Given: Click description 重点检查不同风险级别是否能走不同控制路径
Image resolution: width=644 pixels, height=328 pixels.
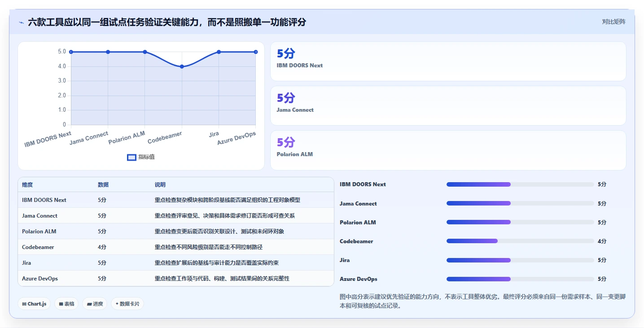Looking at the screenshot, I should click(x=209, y=247).
